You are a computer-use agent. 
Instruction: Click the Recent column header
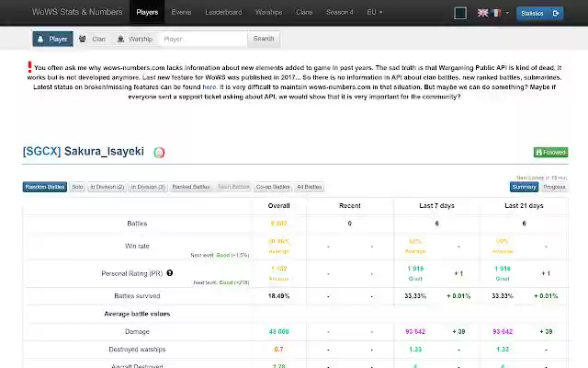(349, 206)
